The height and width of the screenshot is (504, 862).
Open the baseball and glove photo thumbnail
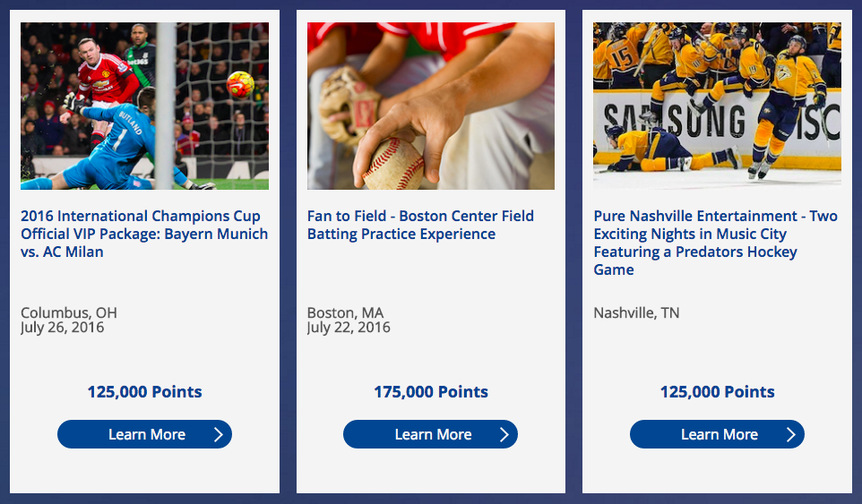tap(431, 106)
